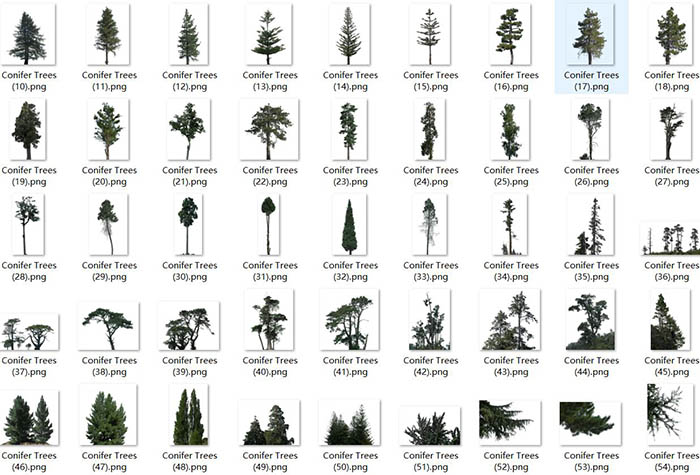Choose the Conifer Trees (38).png thumbnail
This screenshot has height=475, width=700.
(x=108, y=326)
